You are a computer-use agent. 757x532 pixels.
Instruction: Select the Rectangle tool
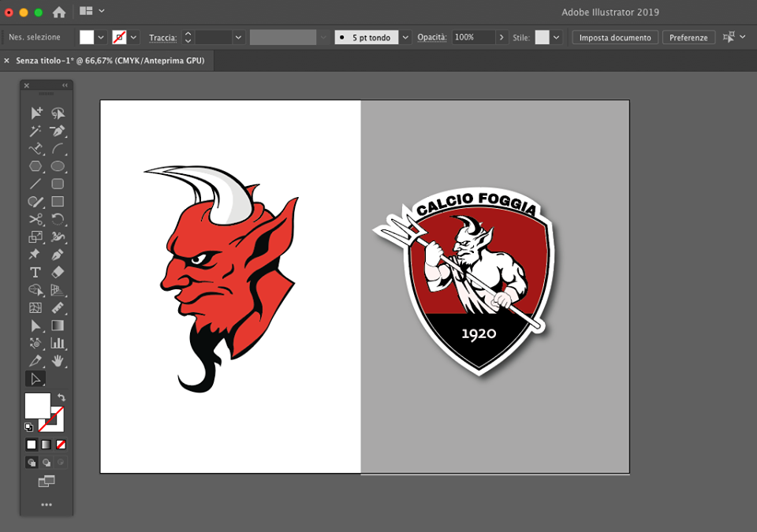(58, 202)
